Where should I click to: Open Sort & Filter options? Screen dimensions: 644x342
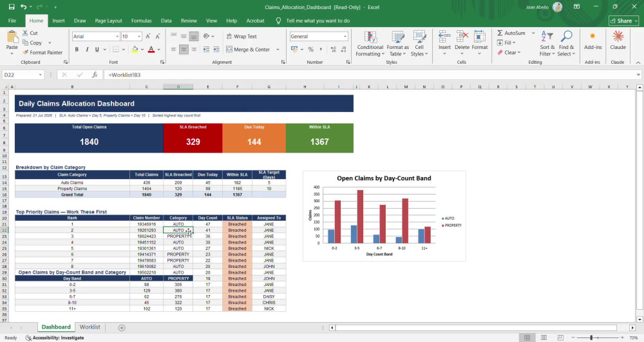click(x=547, y=44)
